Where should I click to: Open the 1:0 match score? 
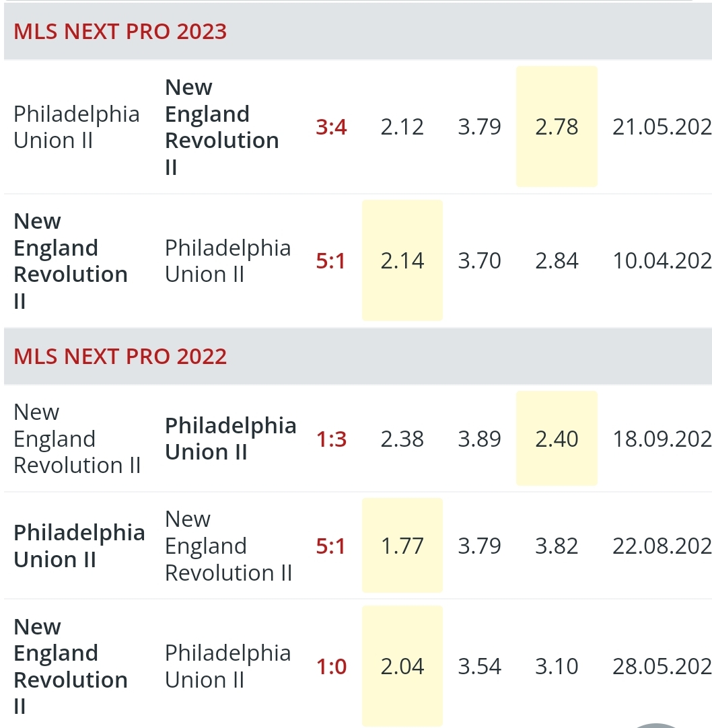click(x=331, y=667)
